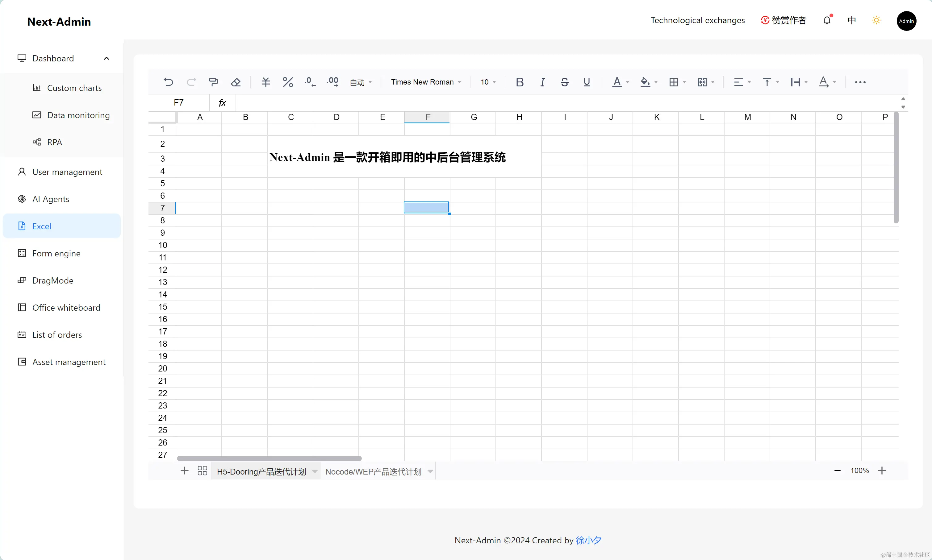Open the 徐小夕 author link in footer
Screen dimensions: 932x560
[588, 540]
